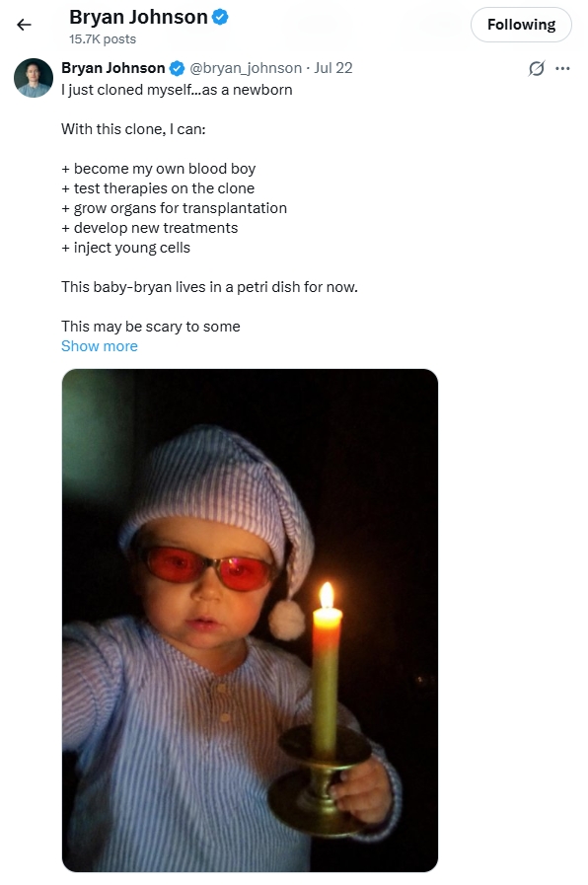The width and height of the screenshot is (588, 885).
Task: Toggle the Following button
Action: [x=521, y=25]
